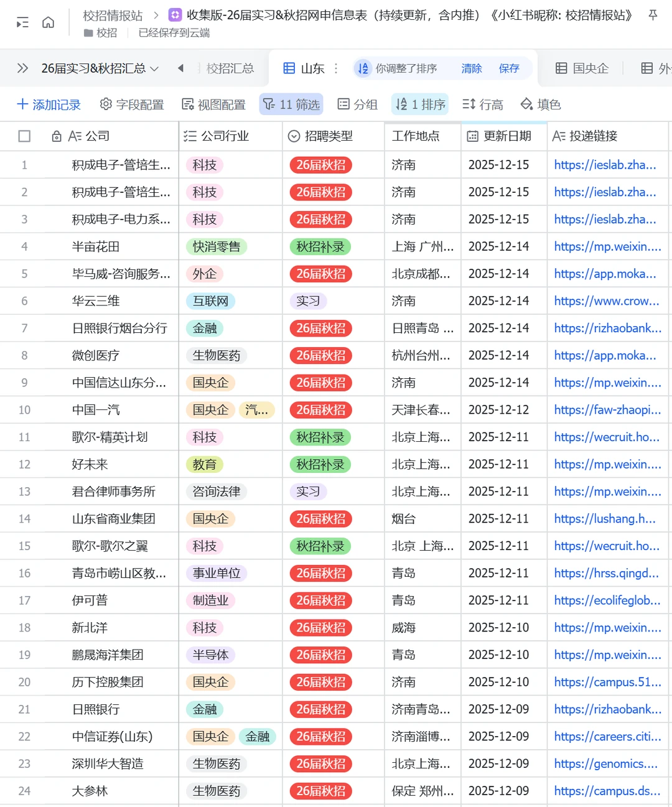Screen dimensions: 672x807
Task: Toggle the sidebar collapse icon
Action: pos(22,23)
